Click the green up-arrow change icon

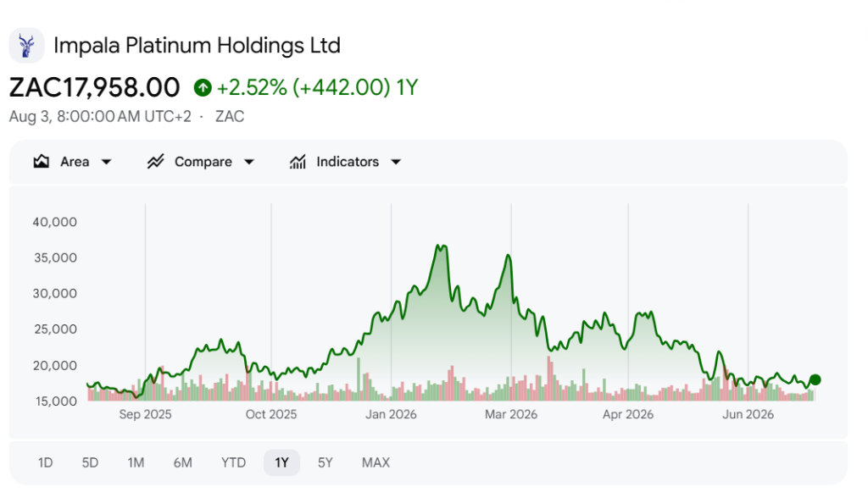pyautogui.click(x=203, y=87)
